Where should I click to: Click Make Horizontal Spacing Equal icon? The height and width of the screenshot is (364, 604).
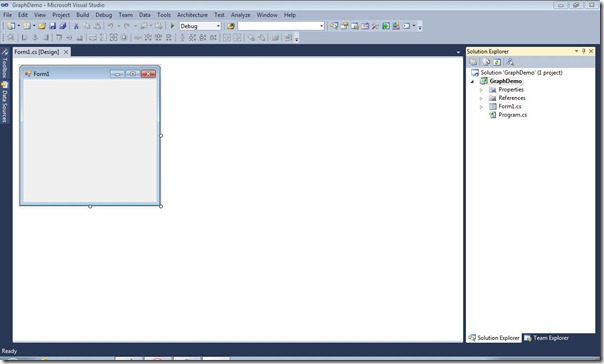point(138,37)
